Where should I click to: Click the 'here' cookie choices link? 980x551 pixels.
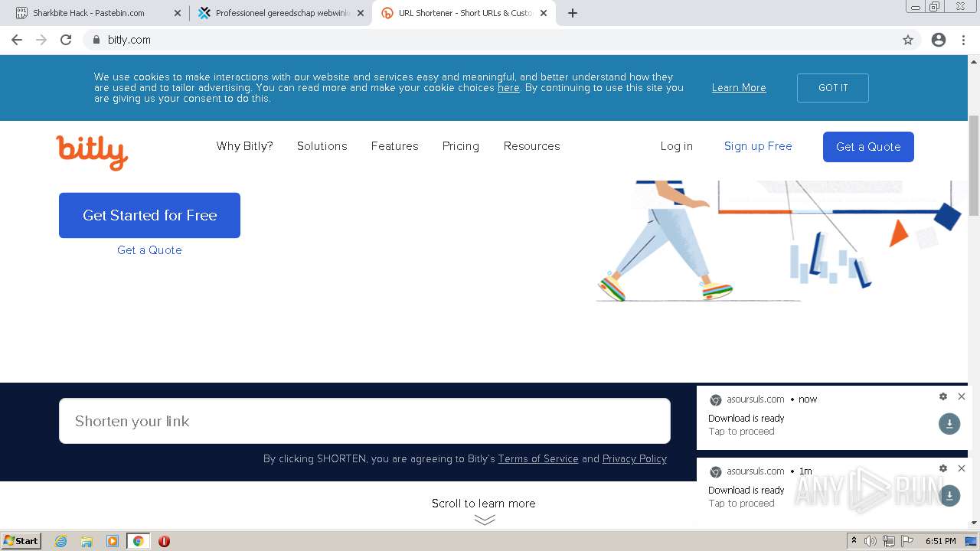[508, 88]
